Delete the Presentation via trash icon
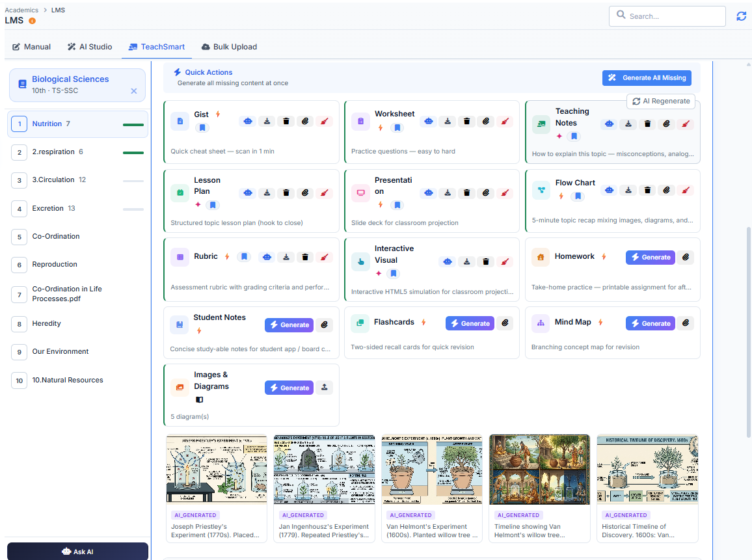 pos(466,193)
